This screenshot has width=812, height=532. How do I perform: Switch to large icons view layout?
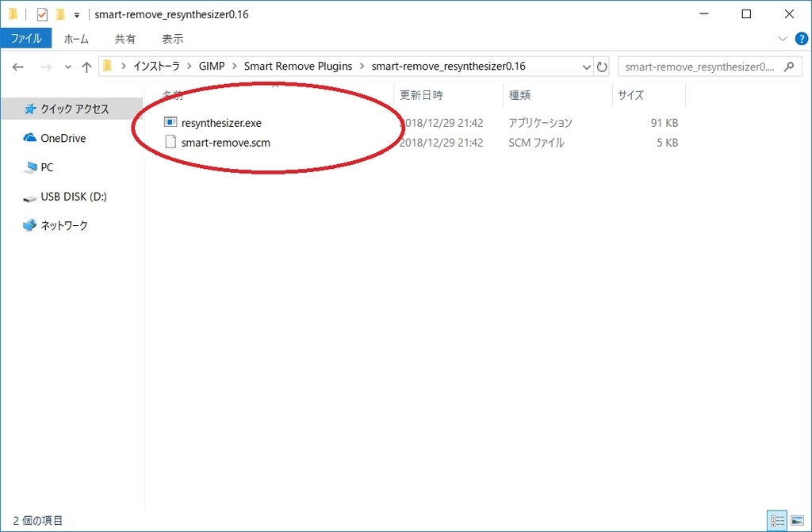[798, 521]
